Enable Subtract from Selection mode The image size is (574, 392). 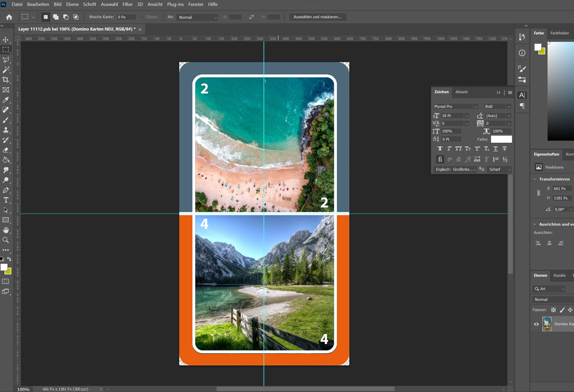coord(66,17)
